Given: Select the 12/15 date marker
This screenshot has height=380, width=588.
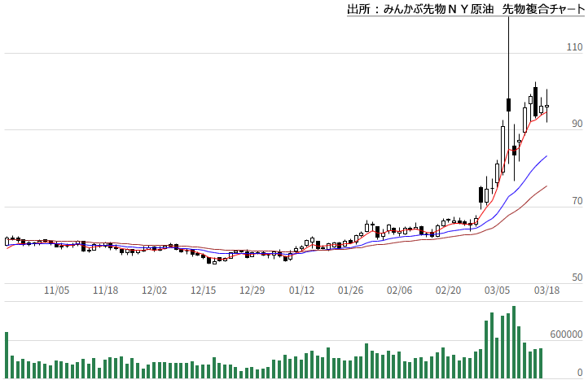Looking at the screenshot, I should tap(204, 290).
